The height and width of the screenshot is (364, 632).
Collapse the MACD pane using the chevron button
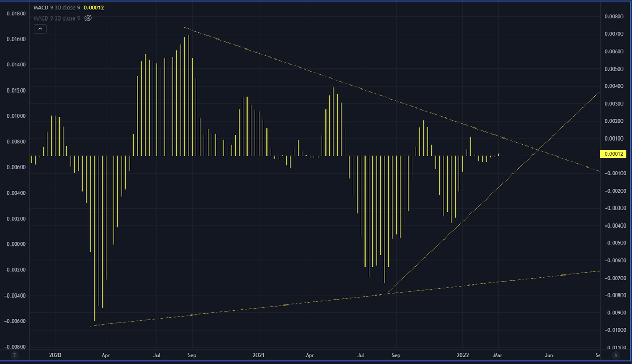coord(40,28)
